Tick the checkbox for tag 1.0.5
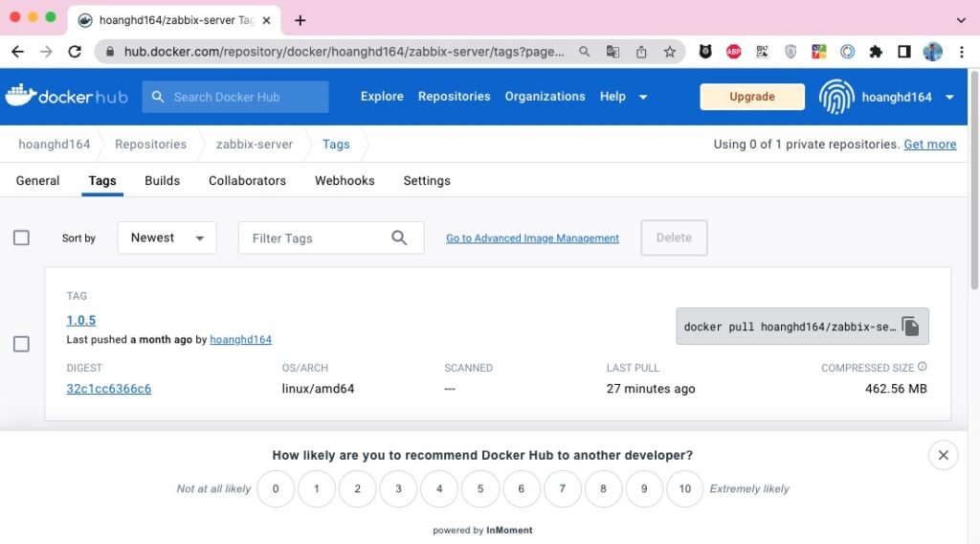This screenshot has width=980, height=544. click(21, 344)
